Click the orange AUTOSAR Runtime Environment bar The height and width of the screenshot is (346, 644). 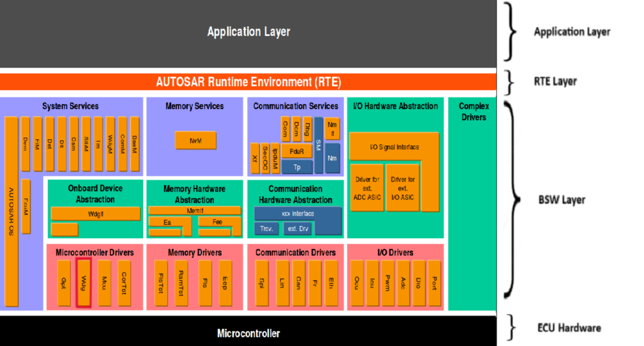point(248,82)
